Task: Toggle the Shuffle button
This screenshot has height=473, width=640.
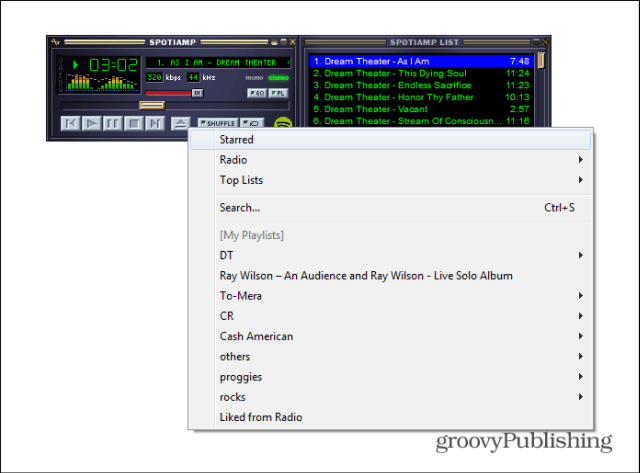Action: pos(218,123)
